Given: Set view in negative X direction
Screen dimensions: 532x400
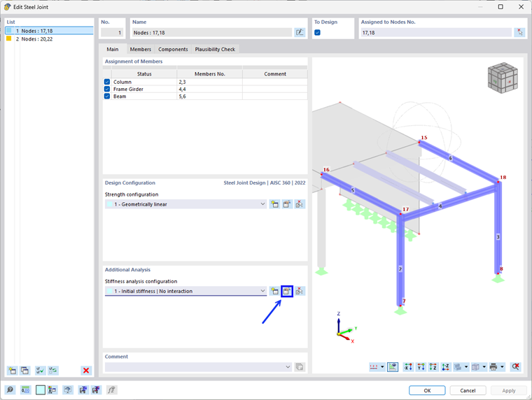Looking at the screenshot, I should (408, 366).
